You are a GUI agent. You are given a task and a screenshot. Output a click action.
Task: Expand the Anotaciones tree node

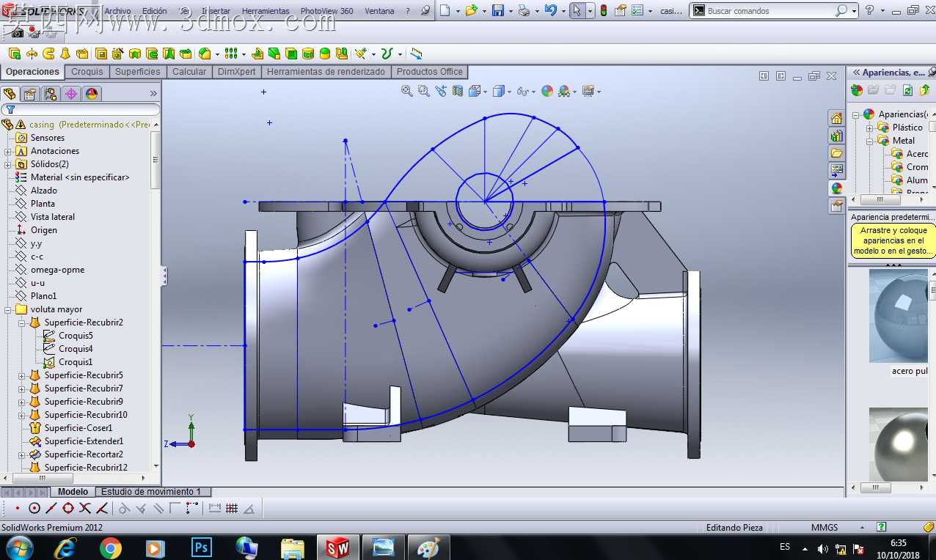click(x=8, y=151)
